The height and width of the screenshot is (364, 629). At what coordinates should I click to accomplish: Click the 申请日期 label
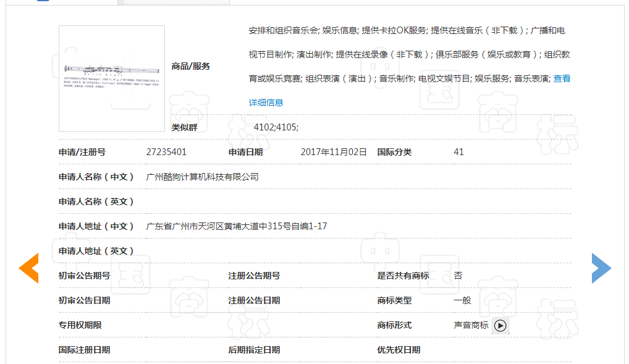point(245,152)
